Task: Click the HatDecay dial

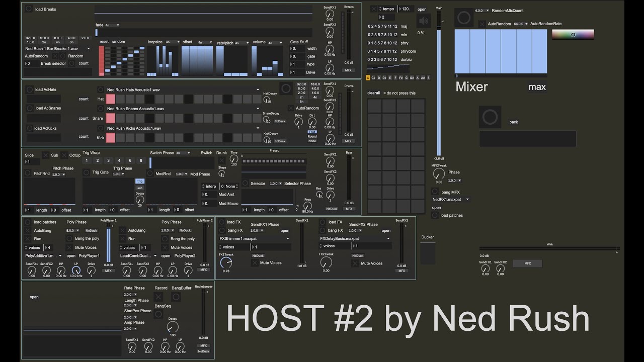Action: [267, 100]
